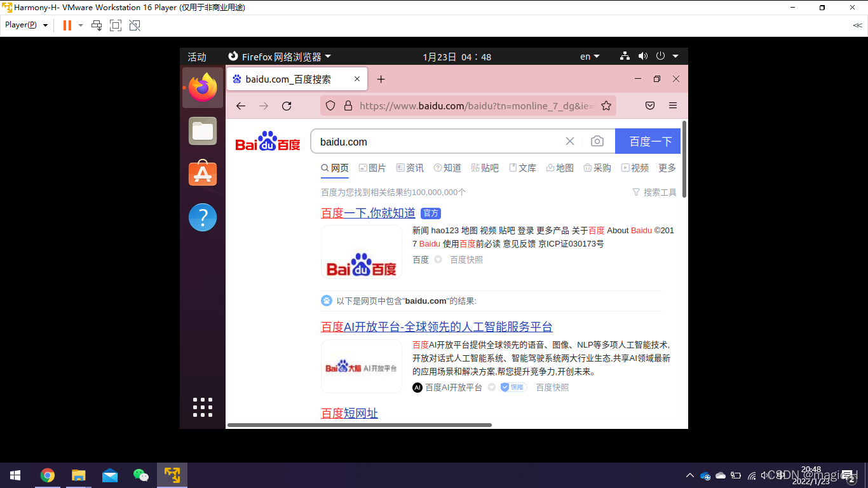
Task: Switch to the 知道 tab
Action: click(447, 168)
